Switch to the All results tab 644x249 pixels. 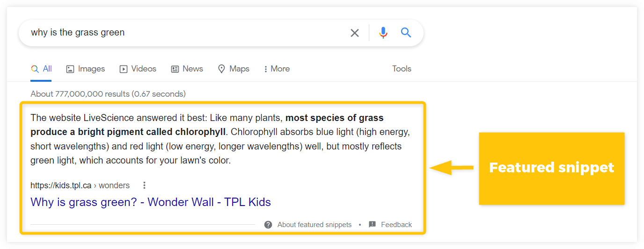[42, 69]
